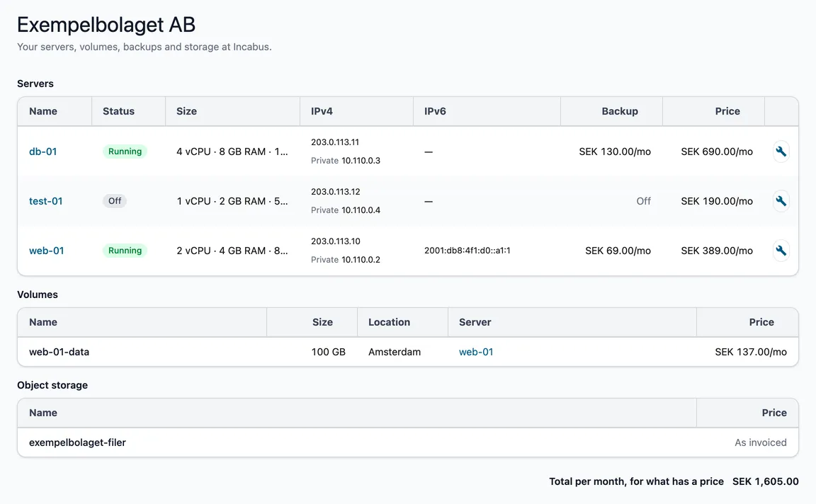The height and width of the screenshot is (504, 816).
Task: Open the wrench menu for web-01
Action: point(781,250)
